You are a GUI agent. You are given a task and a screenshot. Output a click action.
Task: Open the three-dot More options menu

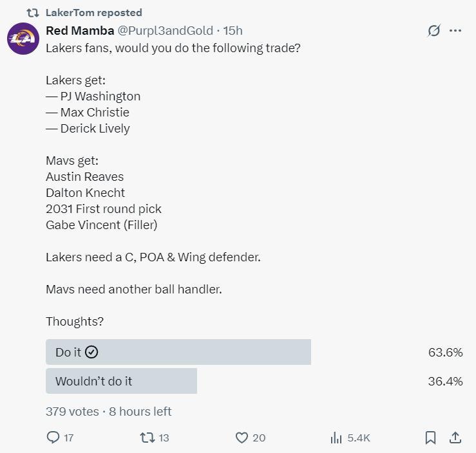tap(455, 31)
